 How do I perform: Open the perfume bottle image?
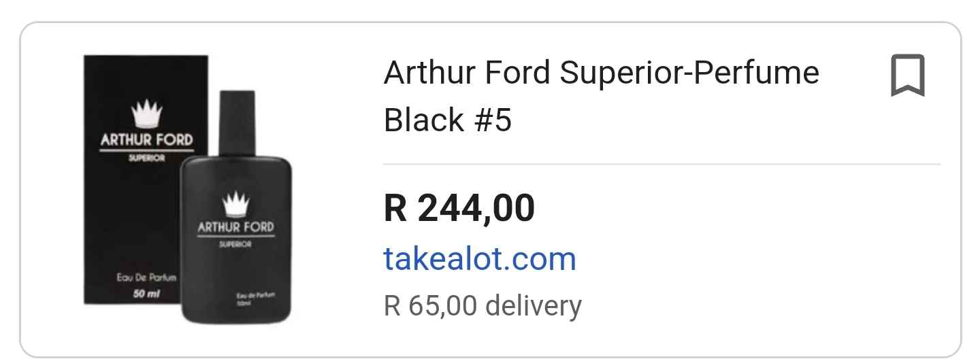pyautogui.click(x=236, y=272)
